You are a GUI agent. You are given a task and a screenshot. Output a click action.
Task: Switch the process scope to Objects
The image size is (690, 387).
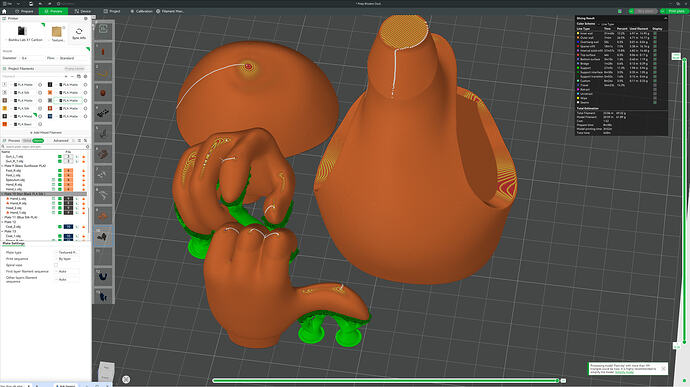pos(38,140)
